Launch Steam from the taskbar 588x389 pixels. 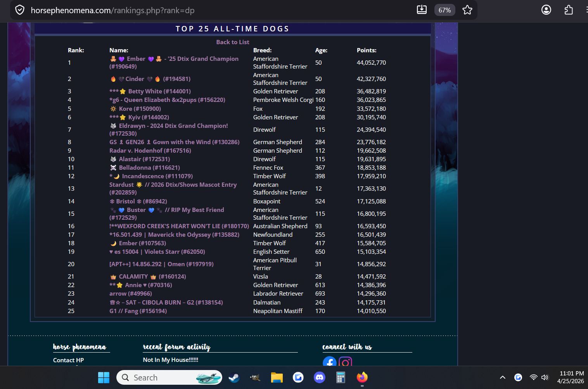[234, 377]
